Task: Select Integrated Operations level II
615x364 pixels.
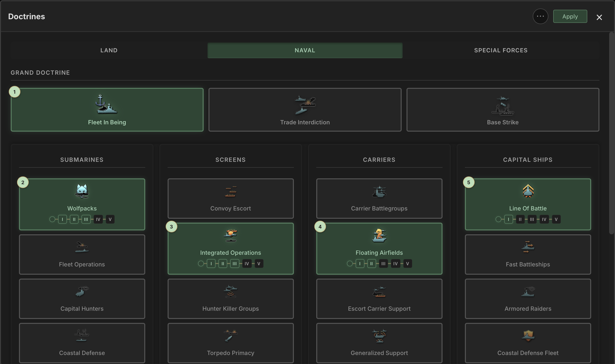Action: 223,264
